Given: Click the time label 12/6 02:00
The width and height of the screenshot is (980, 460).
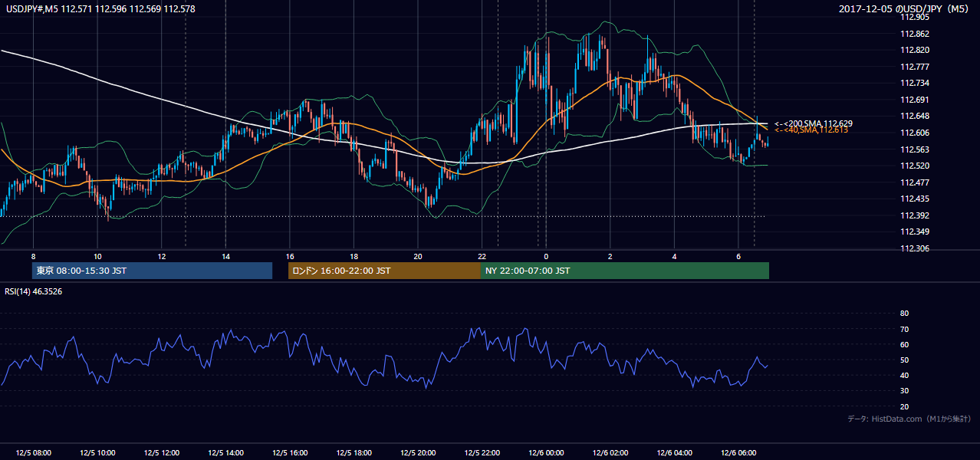Looking at the screenshot, I should pyautogui.click(x=610, y=453).
